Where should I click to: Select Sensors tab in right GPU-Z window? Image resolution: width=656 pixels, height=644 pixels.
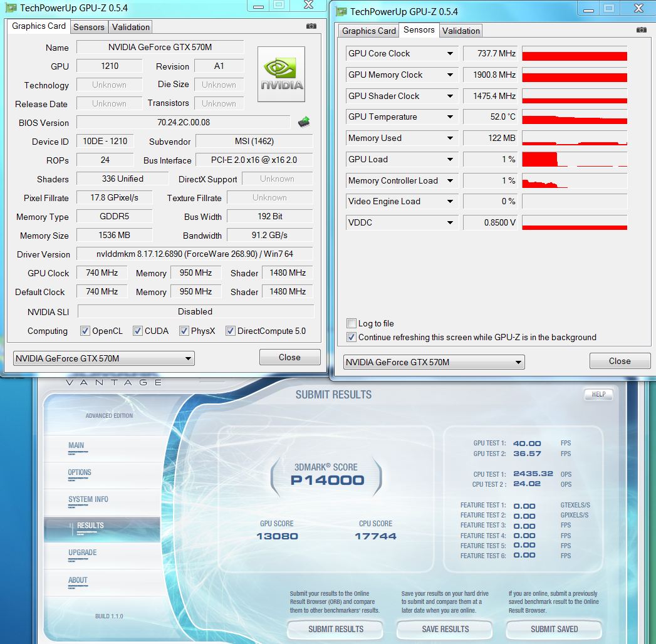coord(419,29)
